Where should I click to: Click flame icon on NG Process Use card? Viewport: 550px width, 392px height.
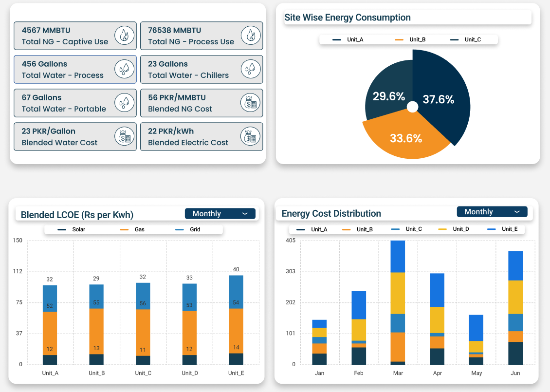pos(251,36)
